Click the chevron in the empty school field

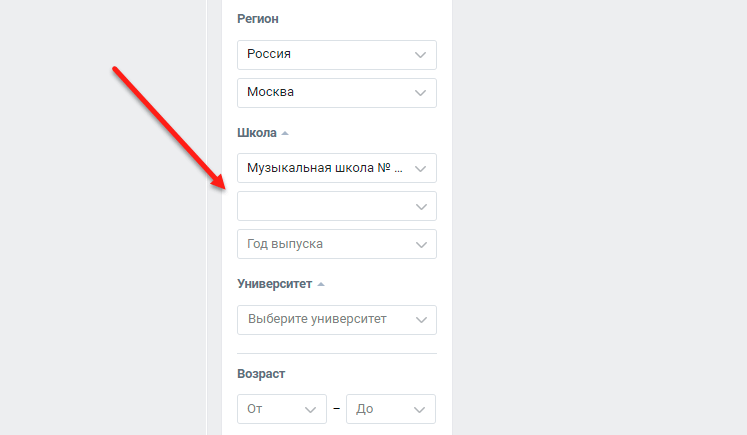421,207
